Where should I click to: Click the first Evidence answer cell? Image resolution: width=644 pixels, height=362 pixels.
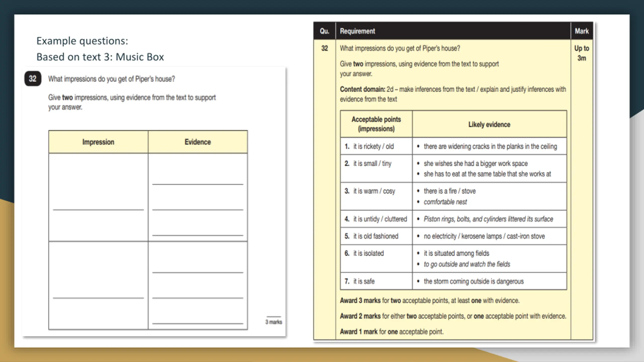pyautogui.click(x=198, y=197)
